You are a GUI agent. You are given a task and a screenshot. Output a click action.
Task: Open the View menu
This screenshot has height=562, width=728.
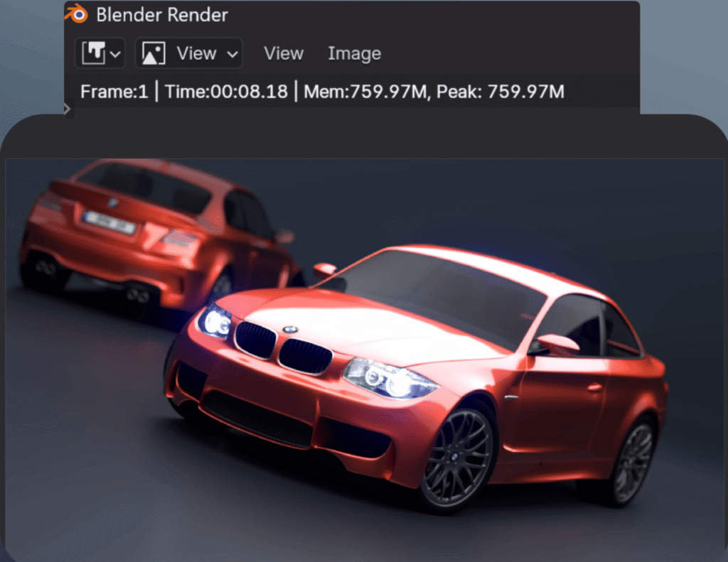283,53
